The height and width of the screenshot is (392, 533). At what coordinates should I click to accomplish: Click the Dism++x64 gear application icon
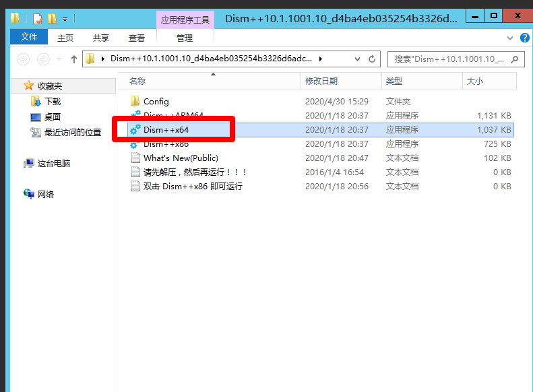(x=135, y=129)
